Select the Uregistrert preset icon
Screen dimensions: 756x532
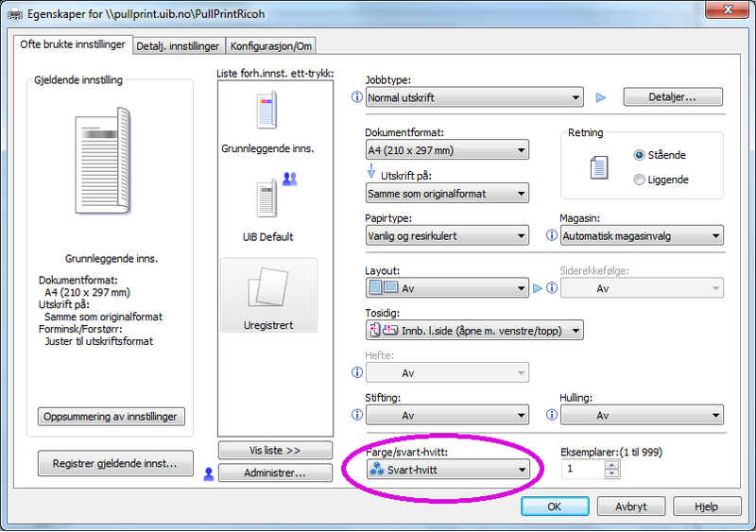(268, 287)
